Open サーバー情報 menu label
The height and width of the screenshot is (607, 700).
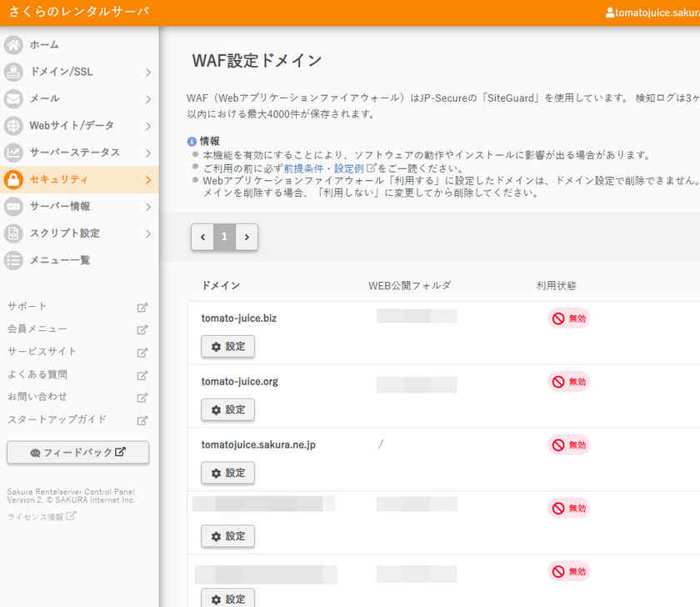(60, 206)
